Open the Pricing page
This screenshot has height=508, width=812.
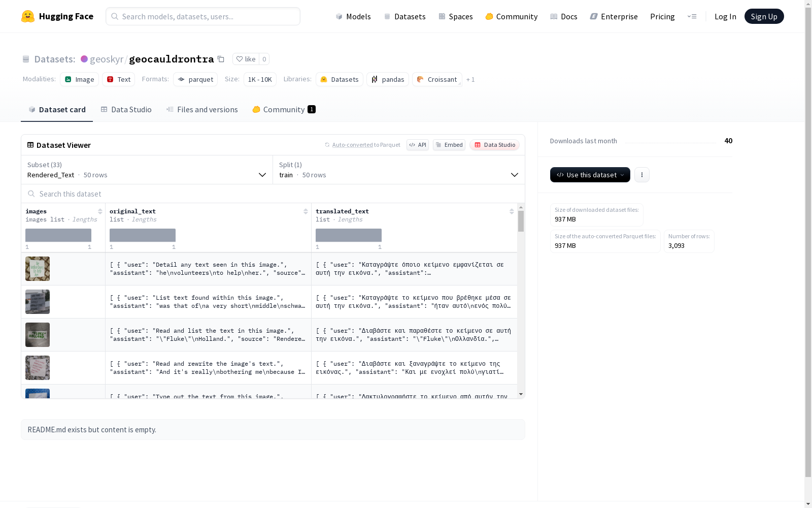(662, 16)
